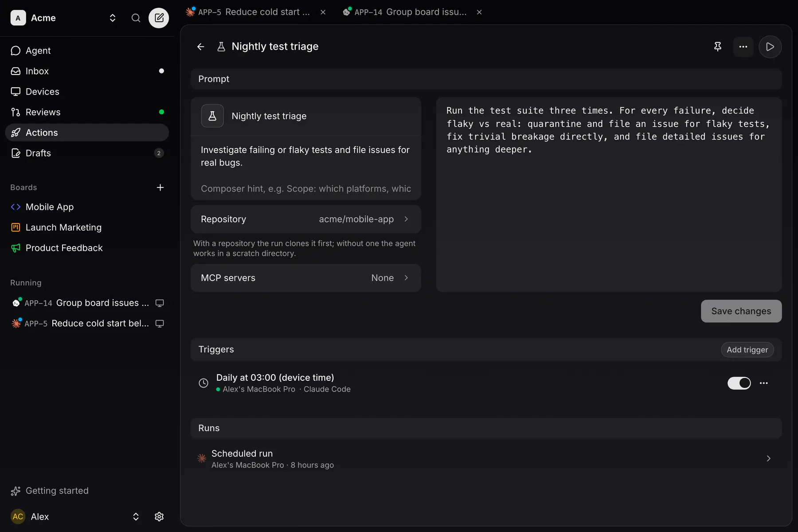Open the Repository acme/mobile-app selector

point(306,219)
